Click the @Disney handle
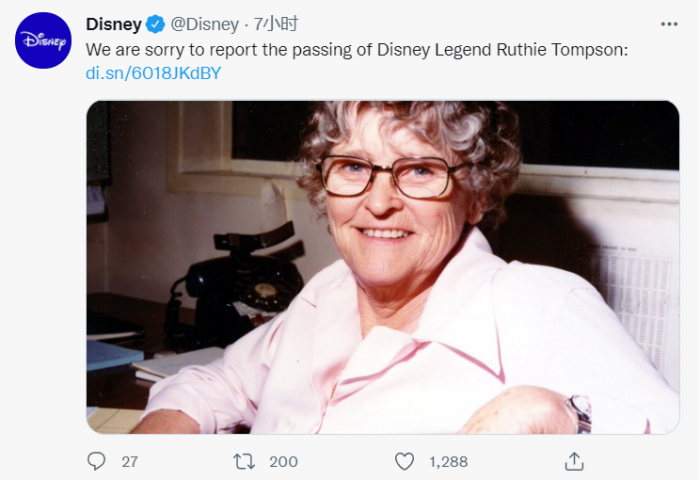The image size is (700, 480). point(206,24)
